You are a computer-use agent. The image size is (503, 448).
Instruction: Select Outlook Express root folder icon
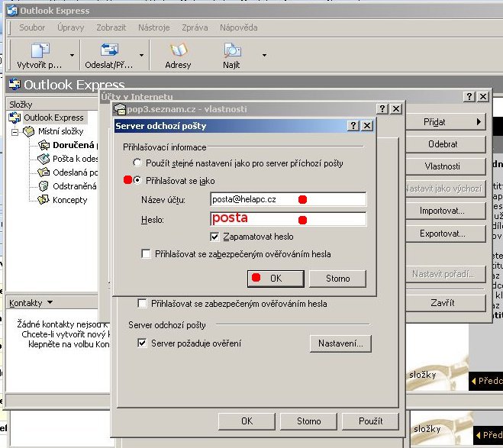(x=15, y=118)
